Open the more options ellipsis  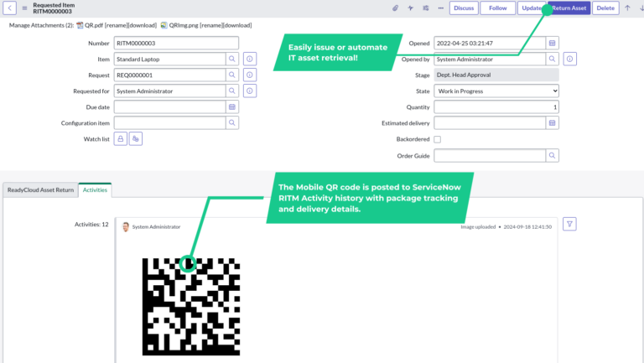click(441, 8)
